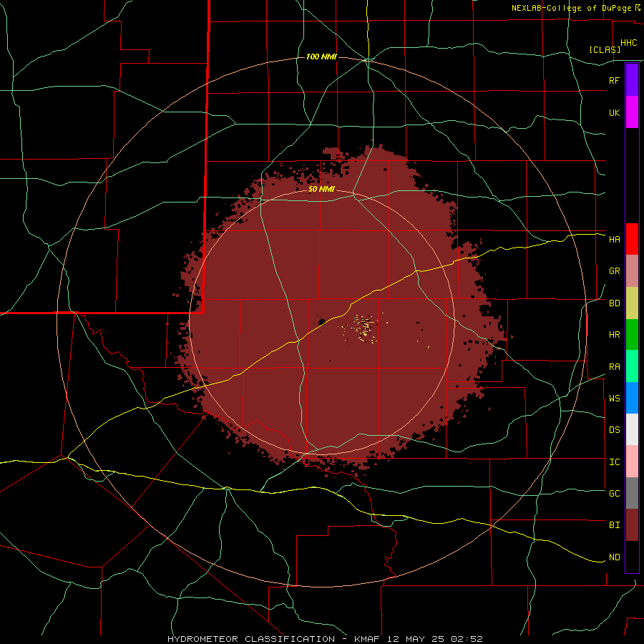Click the yellow BD legend swatch

click(x=632, y=303)
